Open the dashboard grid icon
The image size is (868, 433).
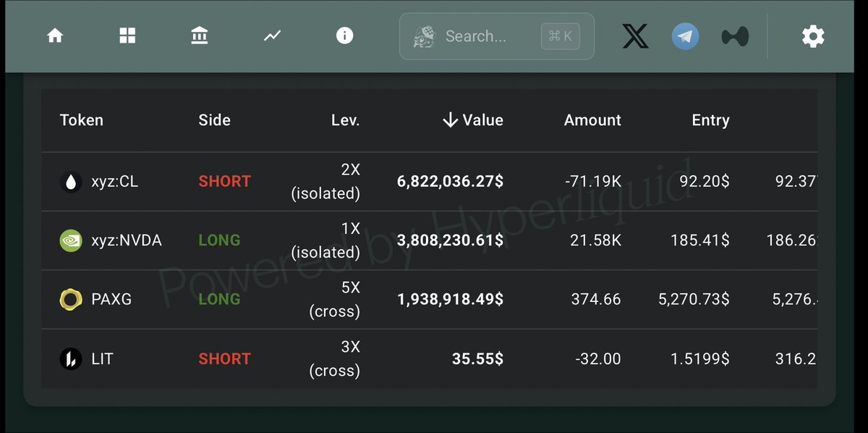point(127,35)
